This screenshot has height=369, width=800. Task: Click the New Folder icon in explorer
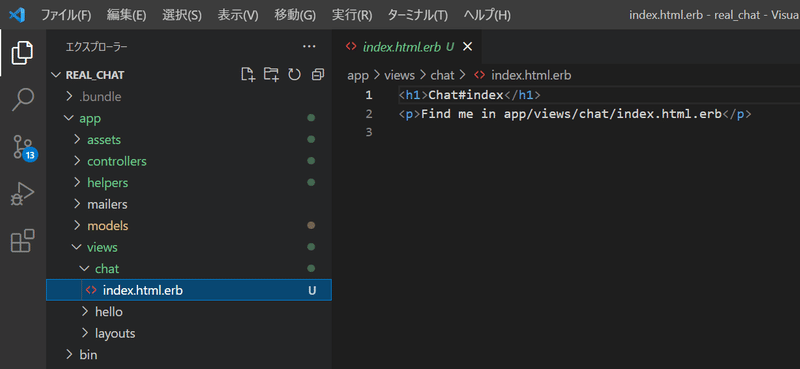click(271, 75)
